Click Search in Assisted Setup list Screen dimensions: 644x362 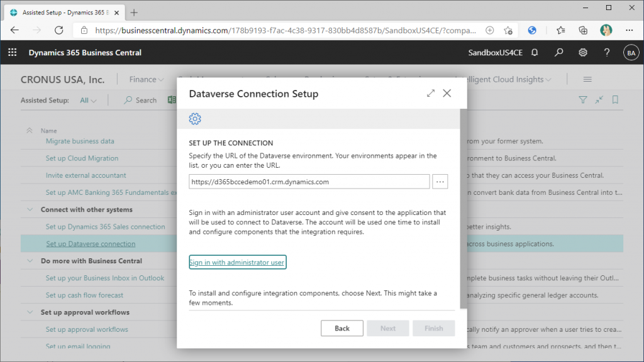[x=140, y=100]
